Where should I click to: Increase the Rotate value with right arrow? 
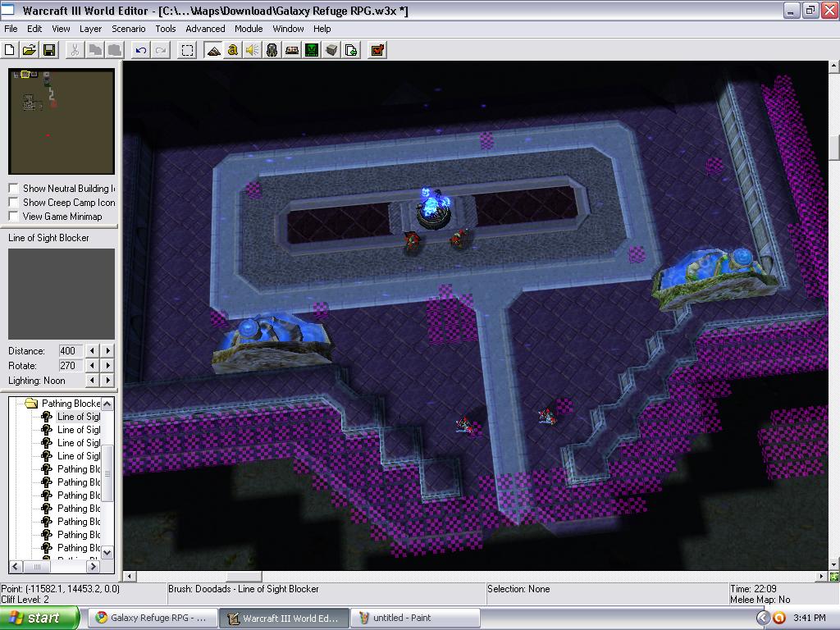coord(108,366)
